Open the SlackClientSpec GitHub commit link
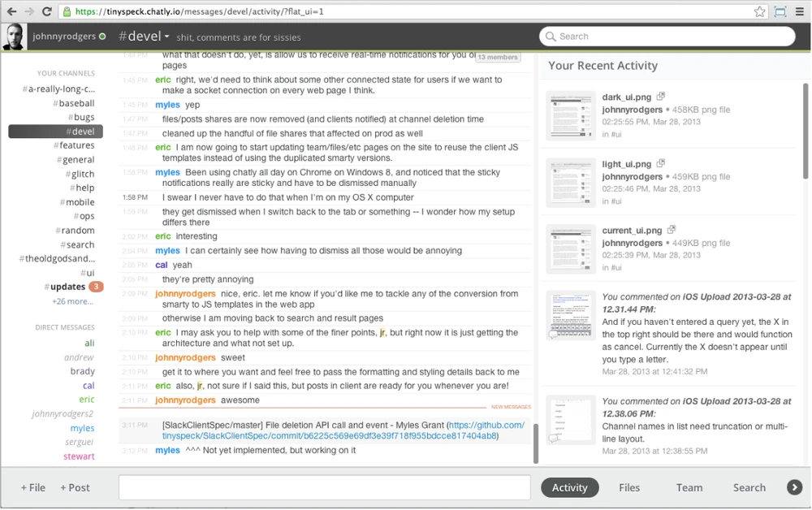 [343, 430]
